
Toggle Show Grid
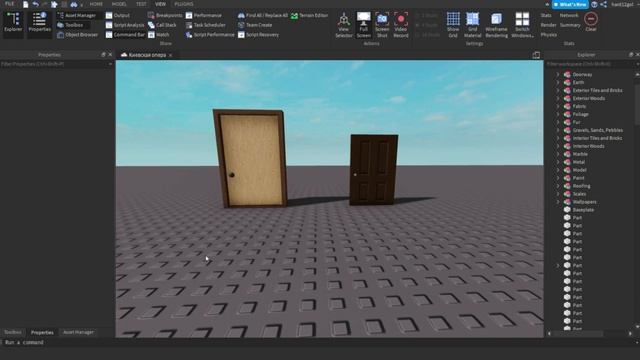click(453, 25)
